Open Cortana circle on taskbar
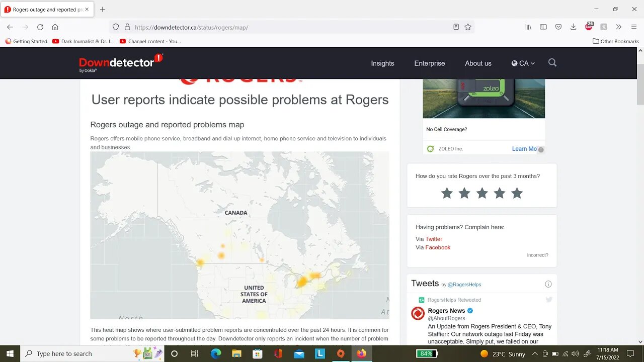Image resolution: width=644 pixels, height=362 pixels. [174, 353]
